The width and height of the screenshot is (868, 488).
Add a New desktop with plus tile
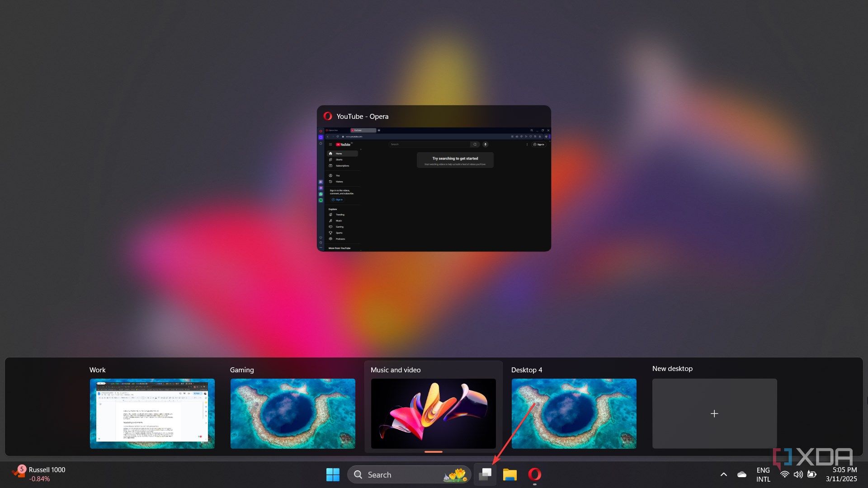point(714,413)
